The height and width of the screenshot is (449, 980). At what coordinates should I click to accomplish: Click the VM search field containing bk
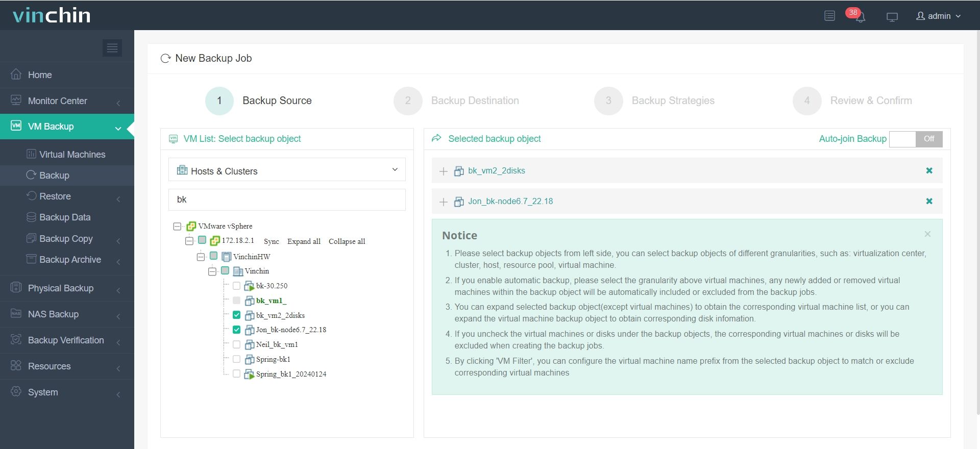coord(287,199)
